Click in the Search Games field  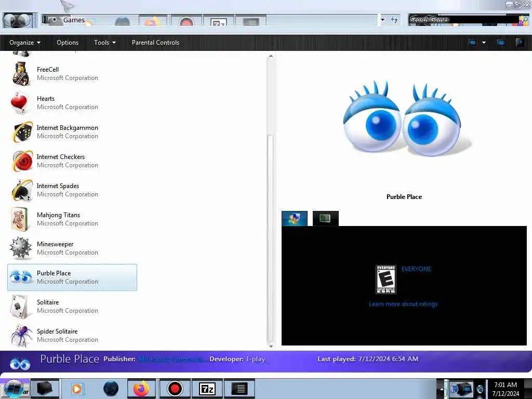pos(463,20)
